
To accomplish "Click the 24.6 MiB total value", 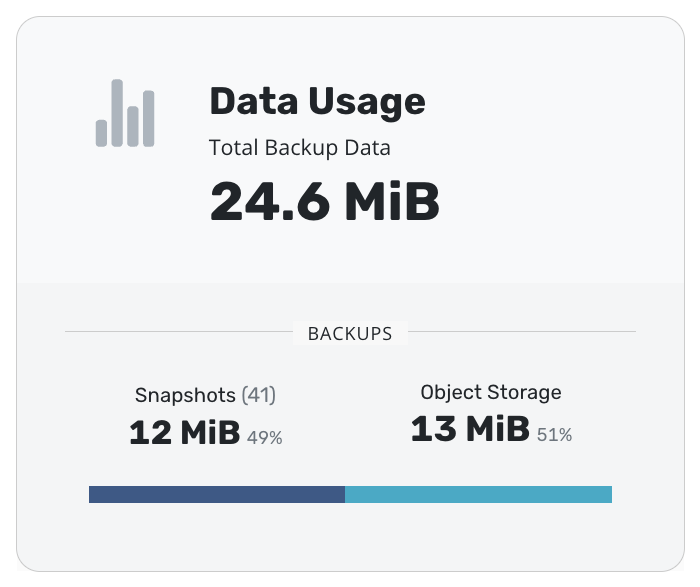I will point(325,201).
